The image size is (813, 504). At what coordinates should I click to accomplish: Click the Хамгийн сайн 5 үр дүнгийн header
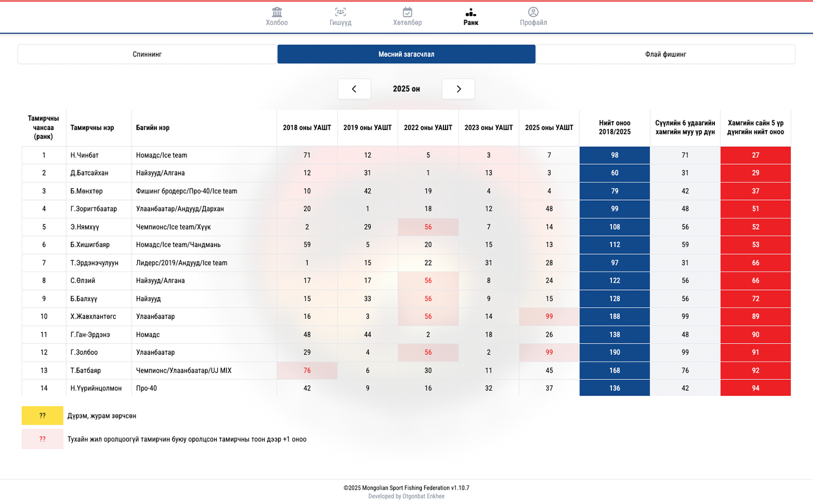coord(756,128)
